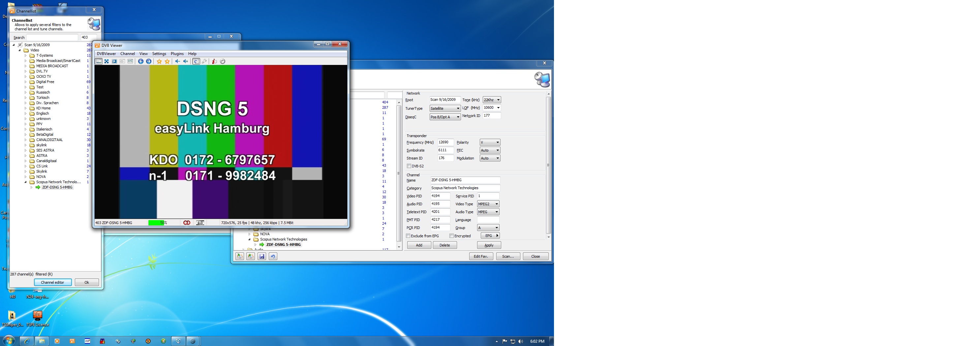Click the Apply button in Channel editor
This screenshot has width=980, height=346.
point(489,245)
